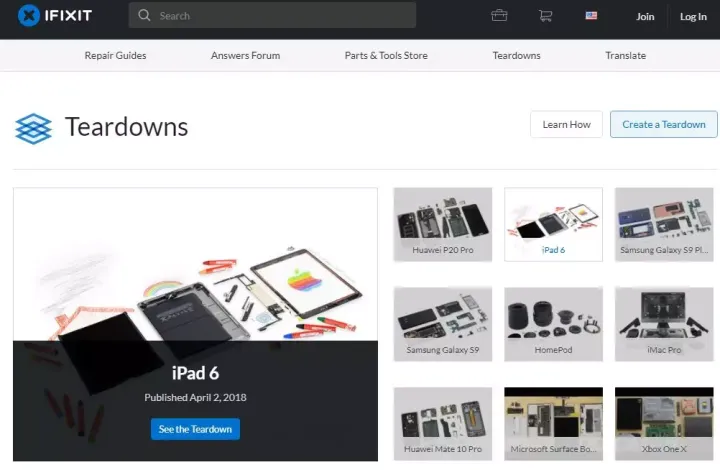The width and height of the screenshot is (720, 470).
Task: Click the blue Teardowns stack icon
Action: pyautogui.click(x=33, y=128)
